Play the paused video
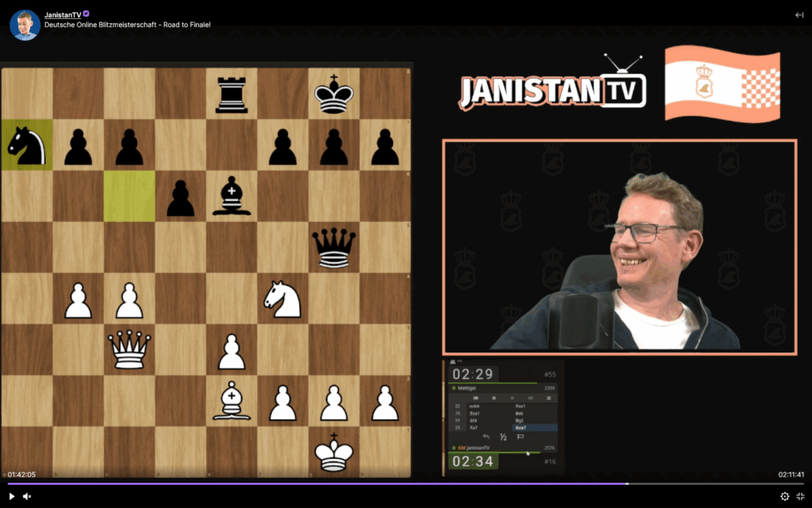 pos(11,496)
